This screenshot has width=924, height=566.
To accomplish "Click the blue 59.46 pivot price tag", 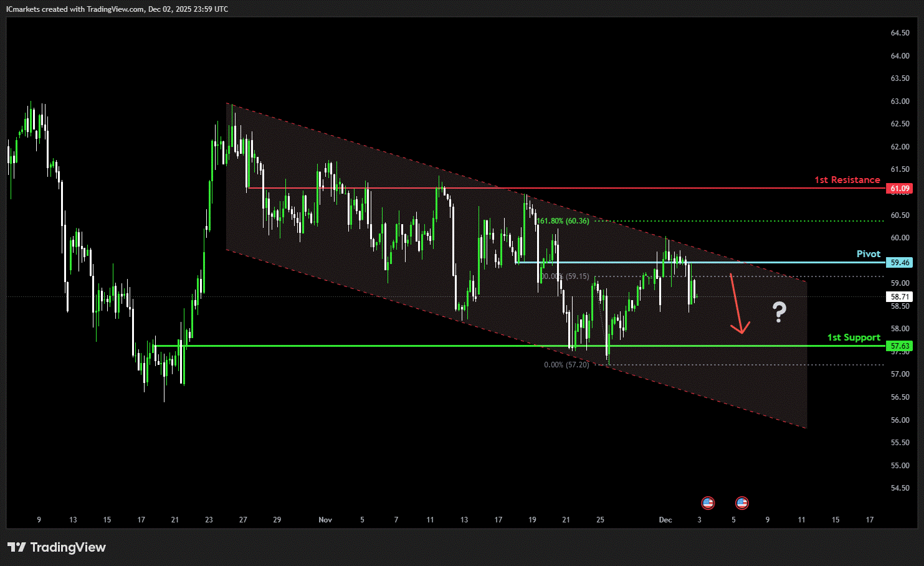I will click(899, 263).
